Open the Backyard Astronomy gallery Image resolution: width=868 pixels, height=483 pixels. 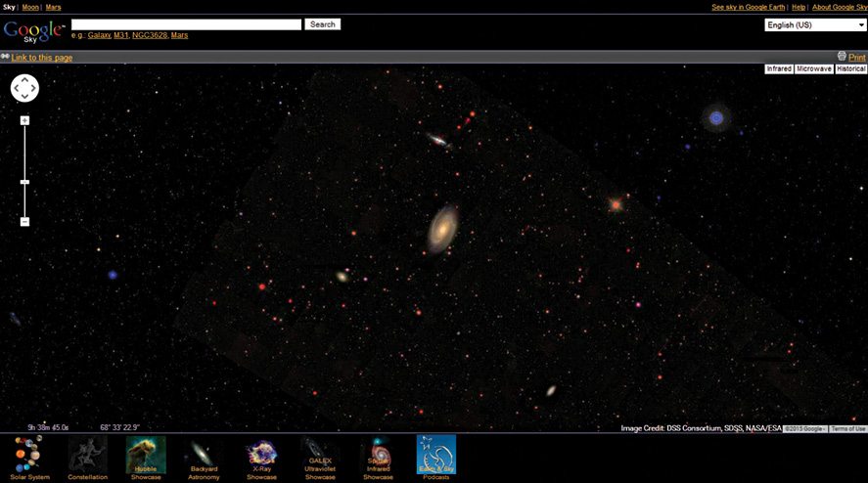point(204,456)
